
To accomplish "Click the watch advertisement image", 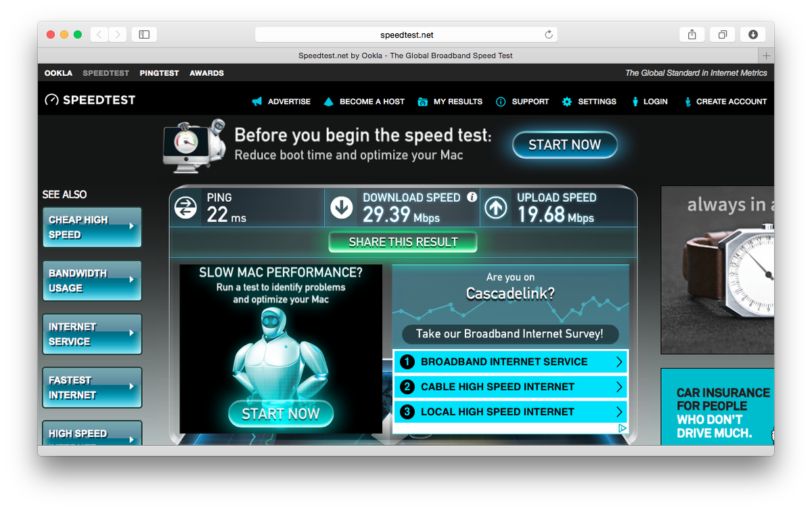I will [x=717, y=270].
